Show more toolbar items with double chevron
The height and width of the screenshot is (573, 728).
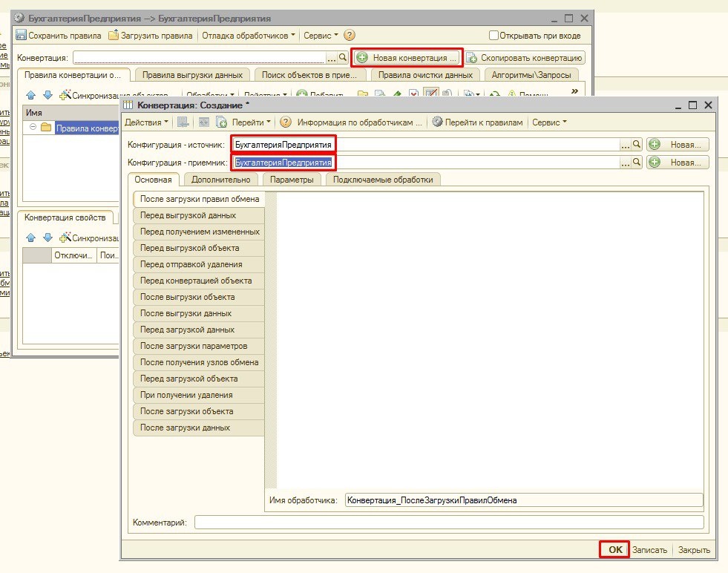[575, 91]
